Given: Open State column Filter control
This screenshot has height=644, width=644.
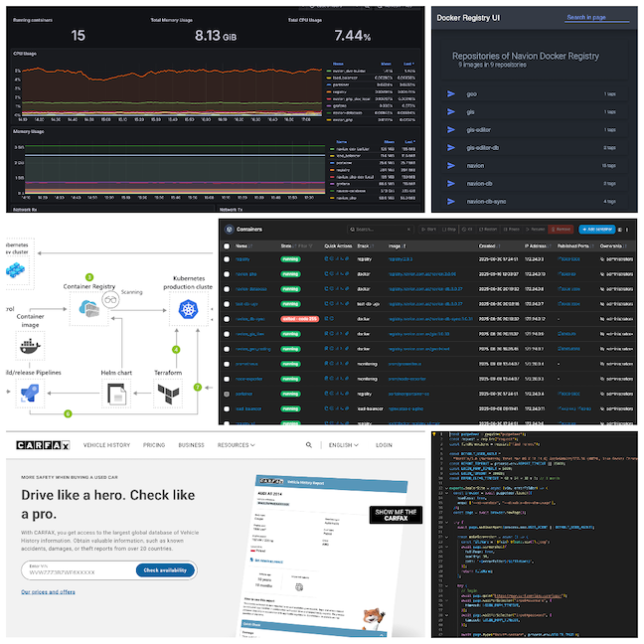Looking at the screenshot, I should tap(305, 246).
